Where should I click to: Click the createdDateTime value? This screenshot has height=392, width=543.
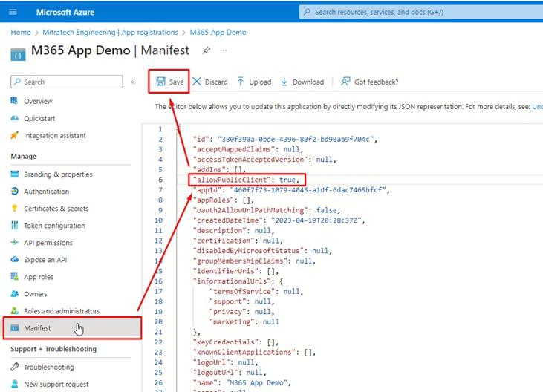click(316, 220)
